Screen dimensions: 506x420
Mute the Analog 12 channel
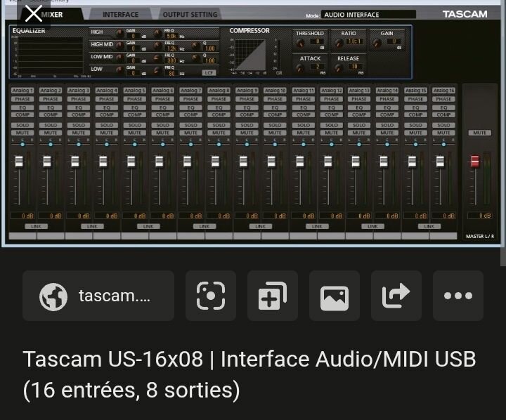pos(332,133)
